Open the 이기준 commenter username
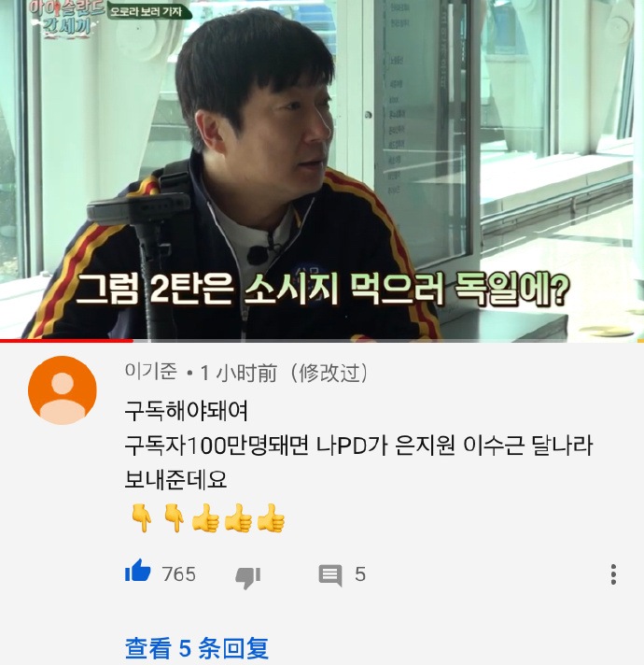 coord(150,372)
